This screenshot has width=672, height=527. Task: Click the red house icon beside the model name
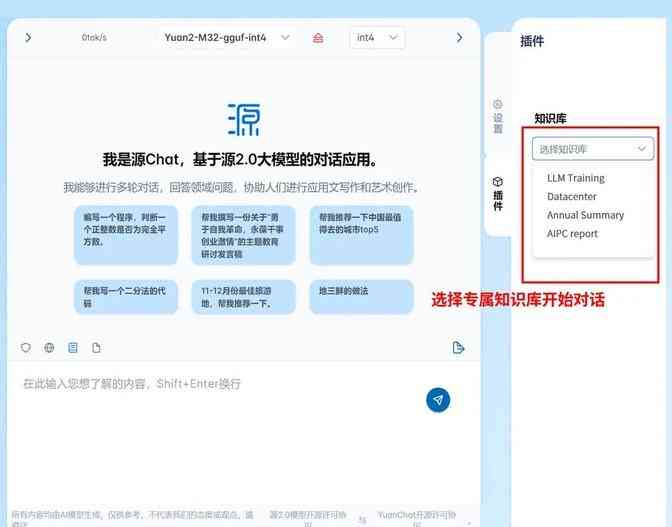click(x=318, y=38)
